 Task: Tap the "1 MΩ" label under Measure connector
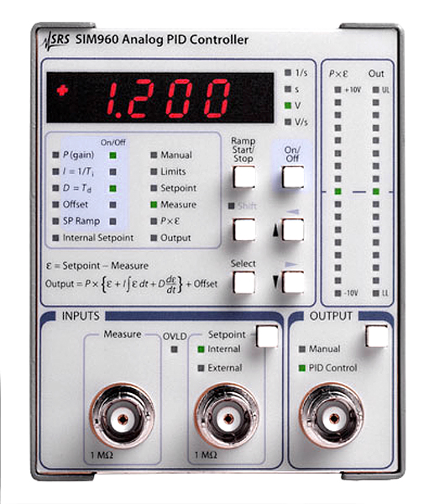coord(102,455)
